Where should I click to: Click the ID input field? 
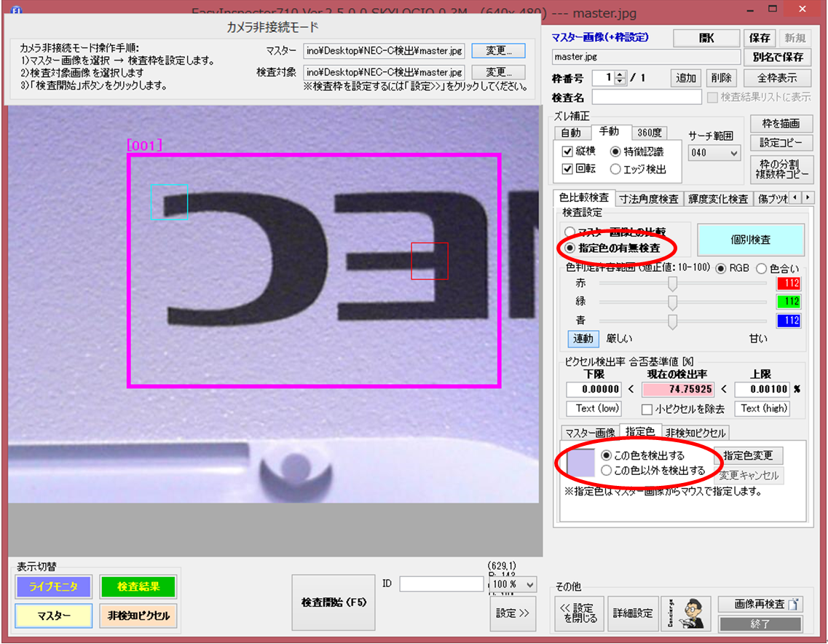click(x=441, y=584)
